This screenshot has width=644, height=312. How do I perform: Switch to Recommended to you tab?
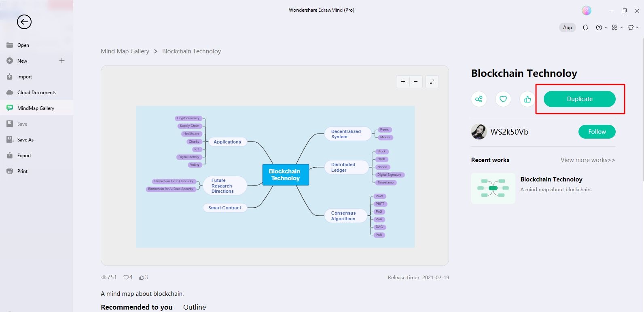click(x=137, y=307)
